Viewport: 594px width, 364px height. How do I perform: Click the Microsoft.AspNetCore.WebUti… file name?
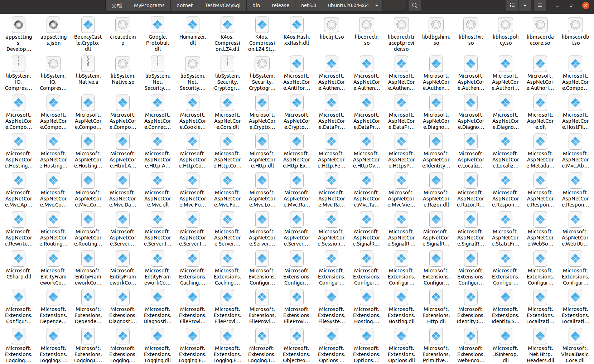pos(575,238)
